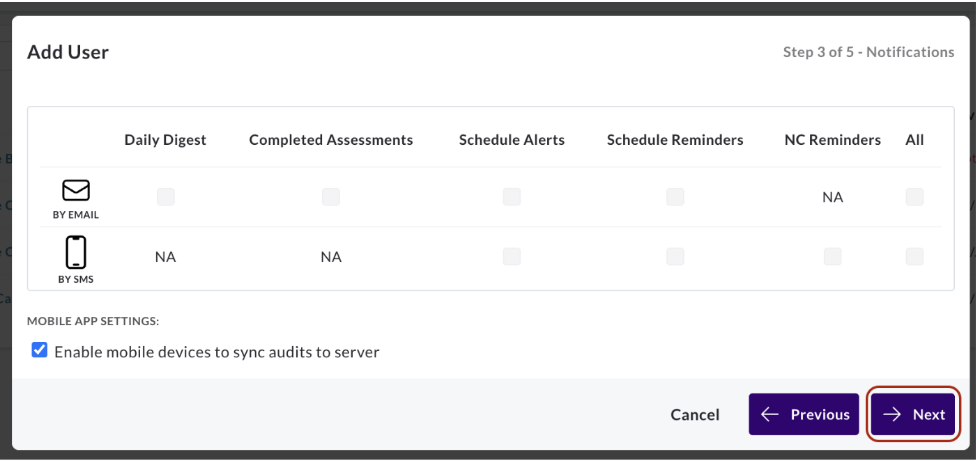Select All notifications by email checkbox
The image size is (980, 461).
pyautogui.click(x=914, y=197)
